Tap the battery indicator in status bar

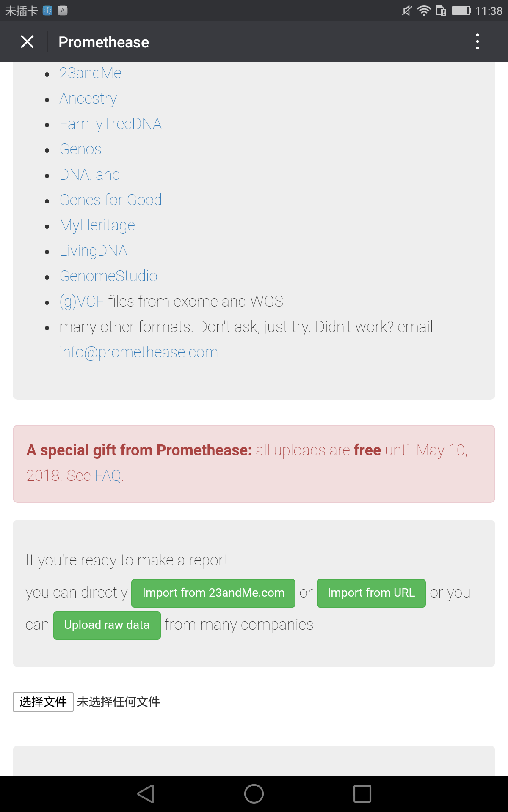pyautogui.click(x=461, y=11)
